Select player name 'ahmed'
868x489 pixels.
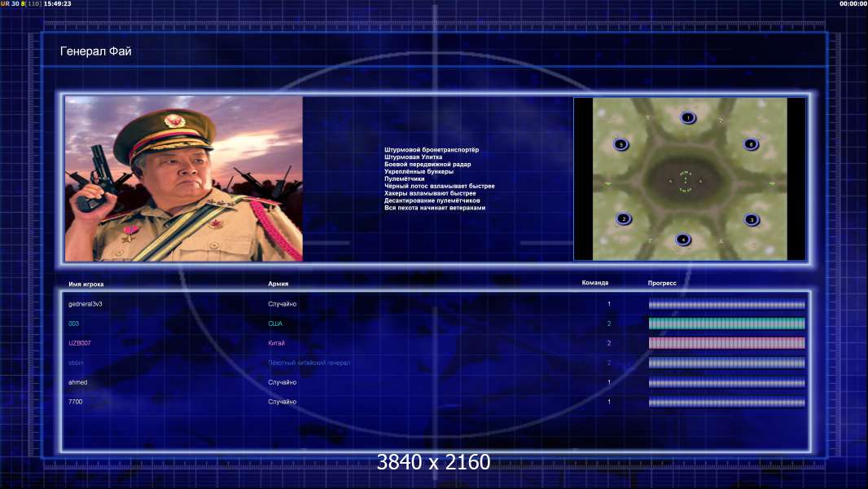click(78, 382)
